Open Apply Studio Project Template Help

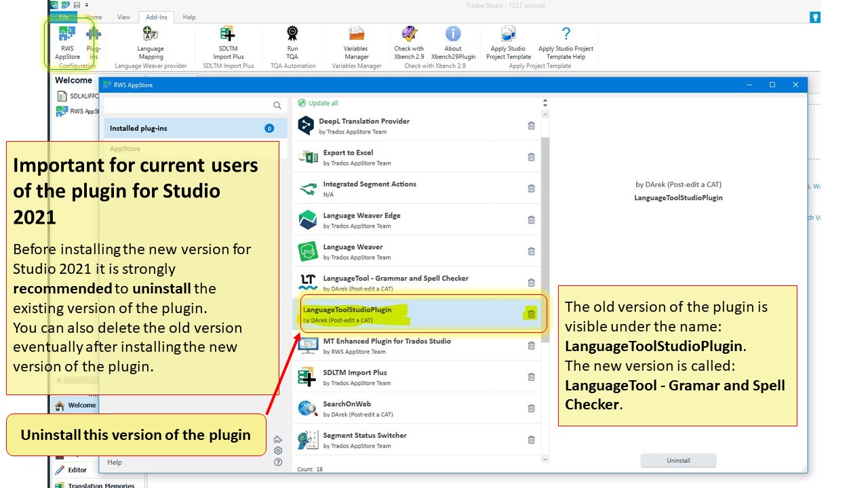[566, 41]
